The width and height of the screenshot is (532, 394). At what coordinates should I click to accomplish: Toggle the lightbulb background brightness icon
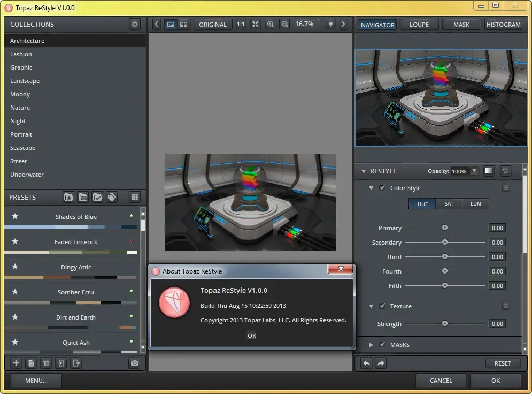point(331,24)
